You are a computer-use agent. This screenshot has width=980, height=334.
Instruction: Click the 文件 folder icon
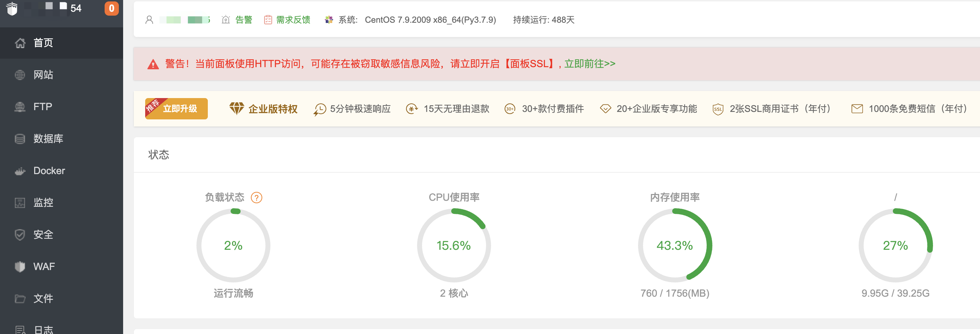click(x=20, y=299)
